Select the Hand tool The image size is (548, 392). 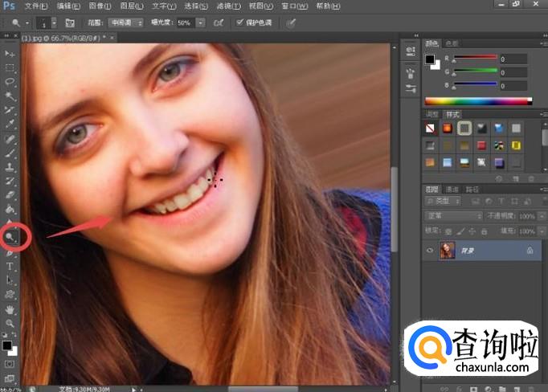(x=10, y=308)
